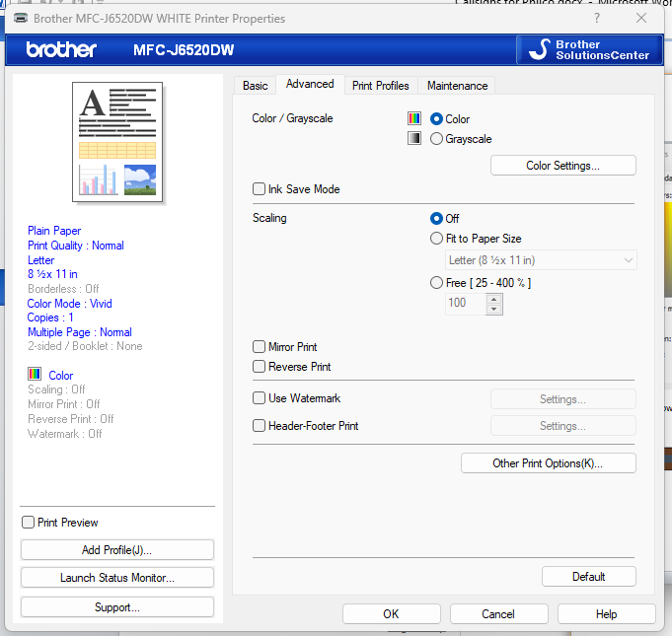Select Scaling Off radio button
672x636 pixels.
(x=436, y=219)
